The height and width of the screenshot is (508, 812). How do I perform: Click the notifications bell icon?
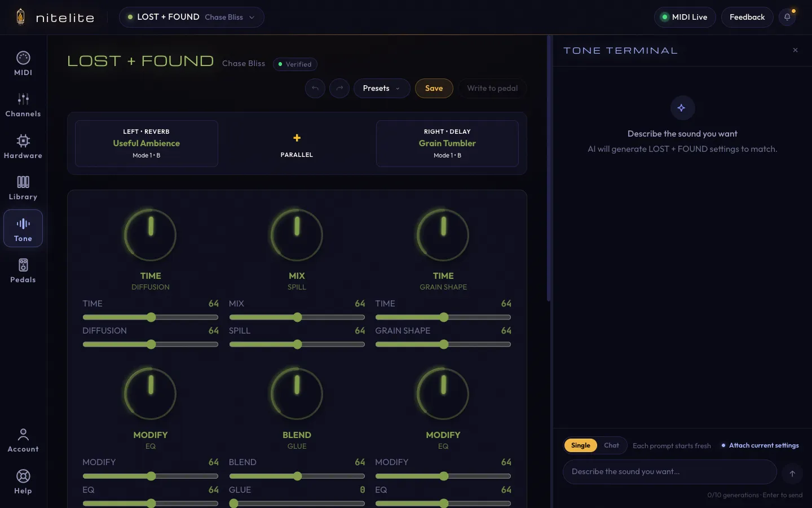coord(787,17)
